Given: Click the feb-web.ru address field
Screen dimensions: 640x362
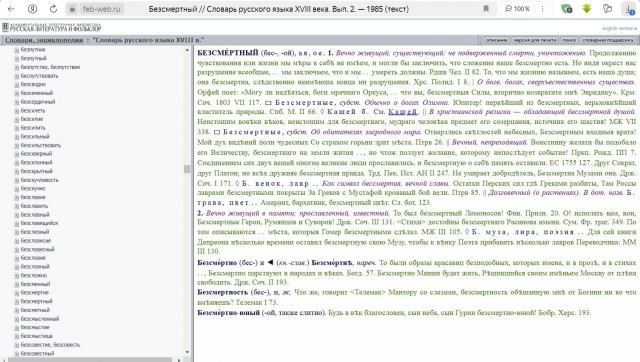Looking at the screenshot, I should click(x=102, y=9).
